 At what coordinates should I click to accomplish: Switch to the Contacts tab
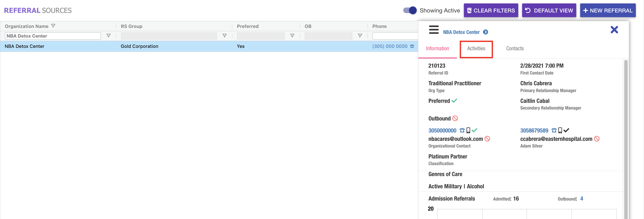(x=515, y=49)
